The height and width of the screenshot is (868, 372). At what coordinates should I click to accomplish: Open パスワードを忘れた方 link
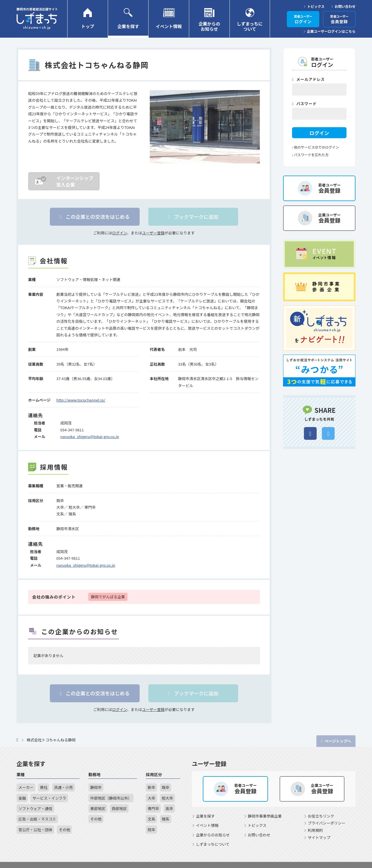311,155
